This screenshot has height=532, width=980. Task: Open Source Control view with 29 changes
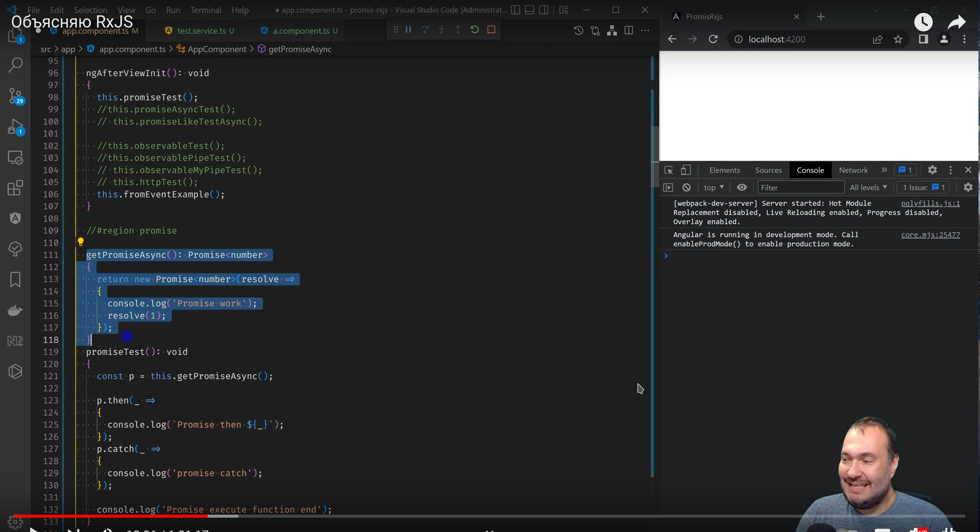[15, 95]
